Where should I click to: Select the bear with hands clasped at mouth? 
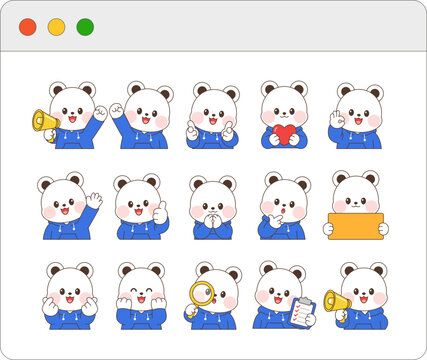[213, 207]
